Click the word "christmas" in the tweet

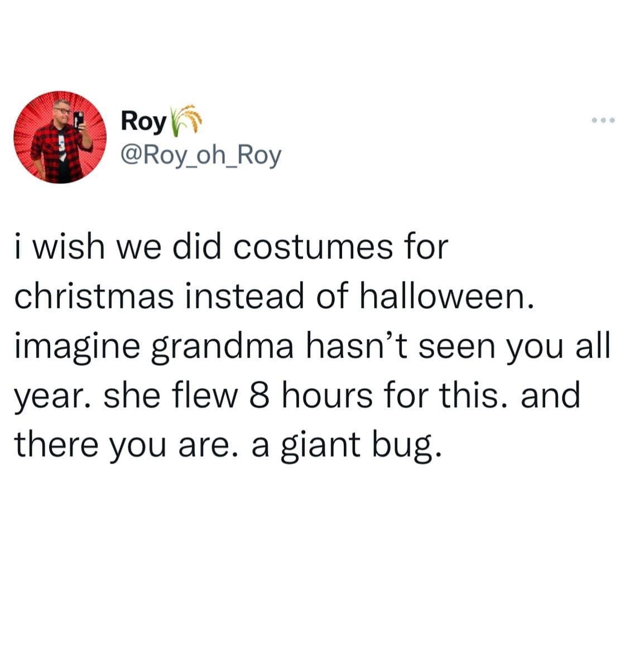(93, 297)
